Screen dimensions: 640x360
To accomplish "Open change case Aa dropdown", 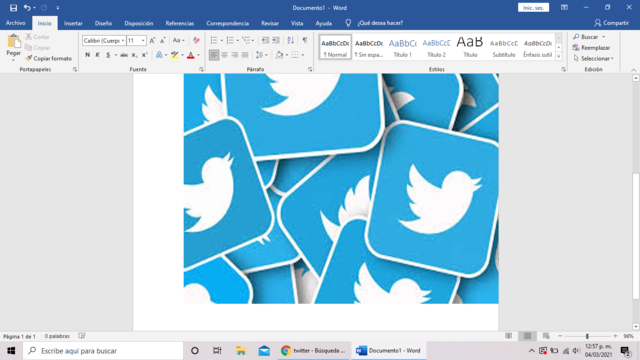I will click(x=178, y=40).
